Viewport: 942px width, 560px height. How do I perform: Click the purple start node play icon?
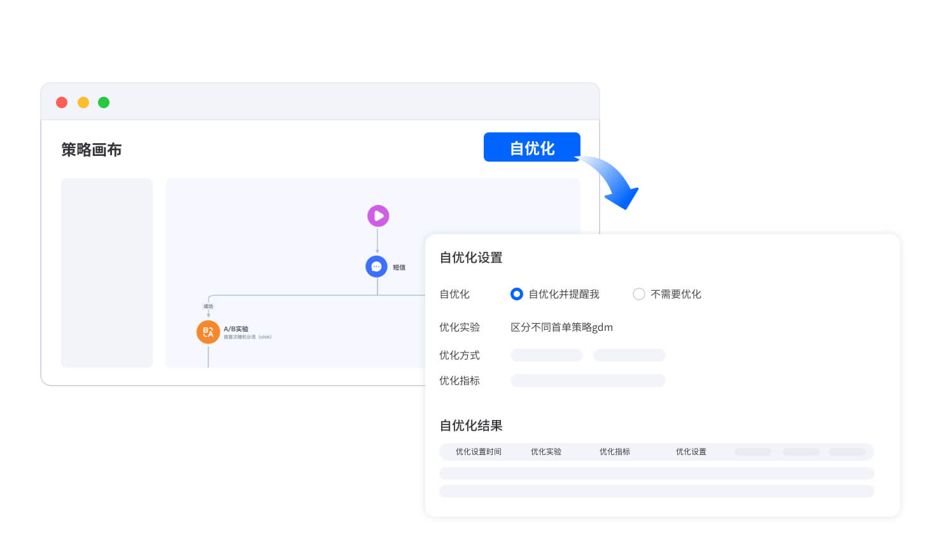(378, 216)
